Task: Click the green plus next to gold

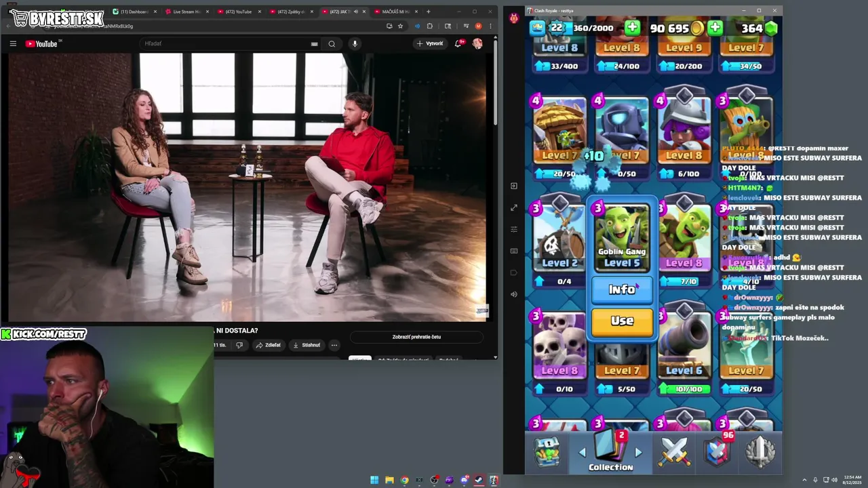Action: click(x=715, y=28)
